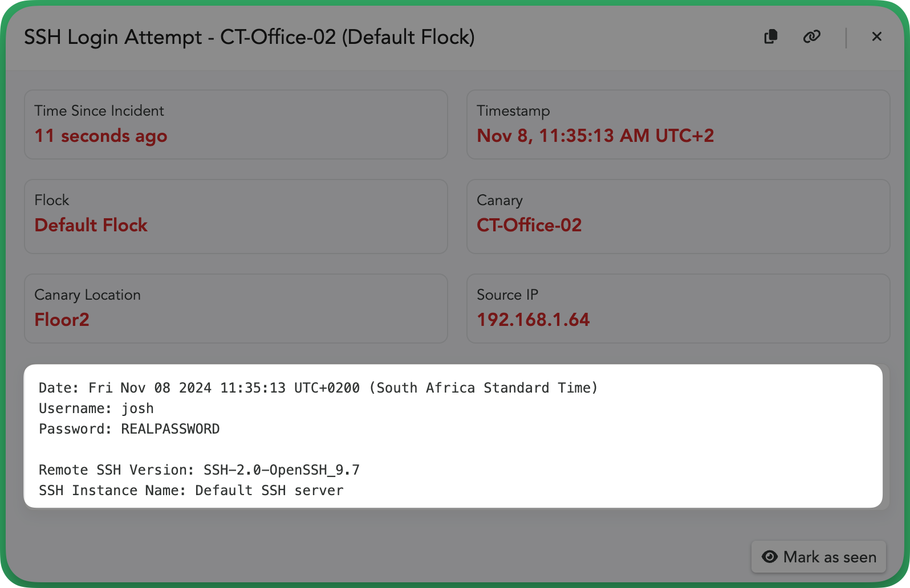Click the copy link chain icon

tap(811, 36)
